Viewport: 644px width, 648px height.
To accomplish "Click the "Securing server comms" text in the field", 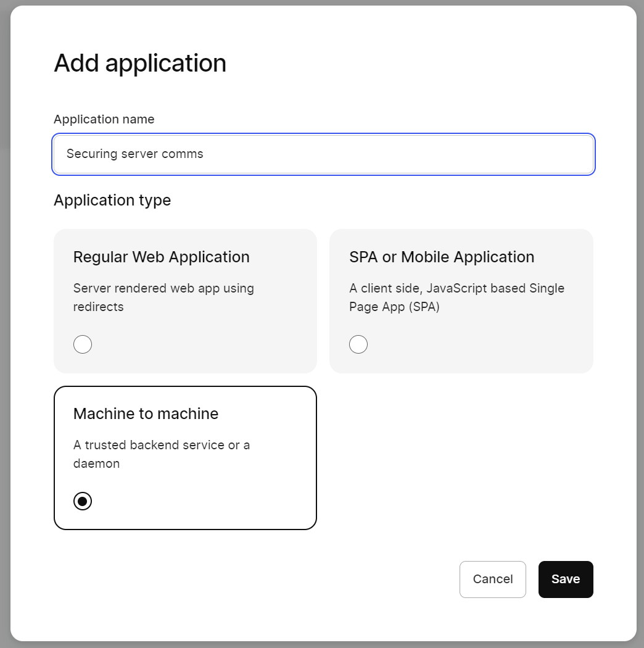I will (134, 154).
